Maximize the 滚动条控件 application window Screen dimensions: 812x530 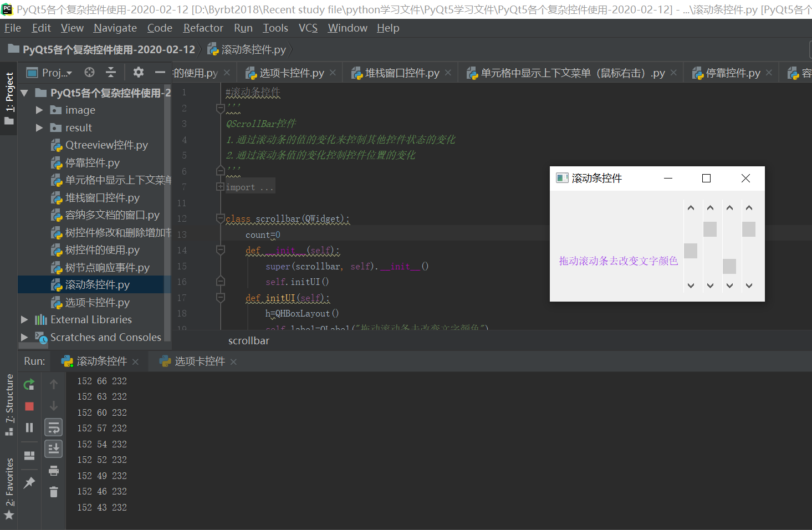point(706,178)
